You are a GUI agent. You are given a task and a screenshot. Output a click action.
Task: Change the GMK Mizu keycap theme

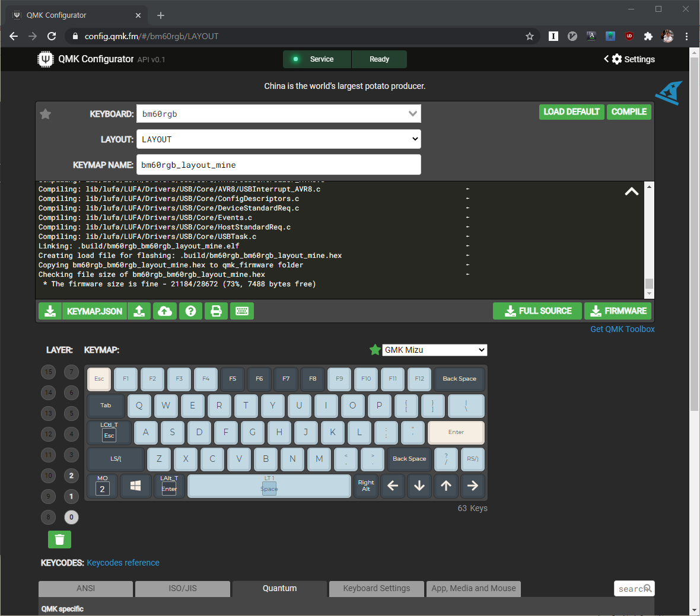coord(434,350)
